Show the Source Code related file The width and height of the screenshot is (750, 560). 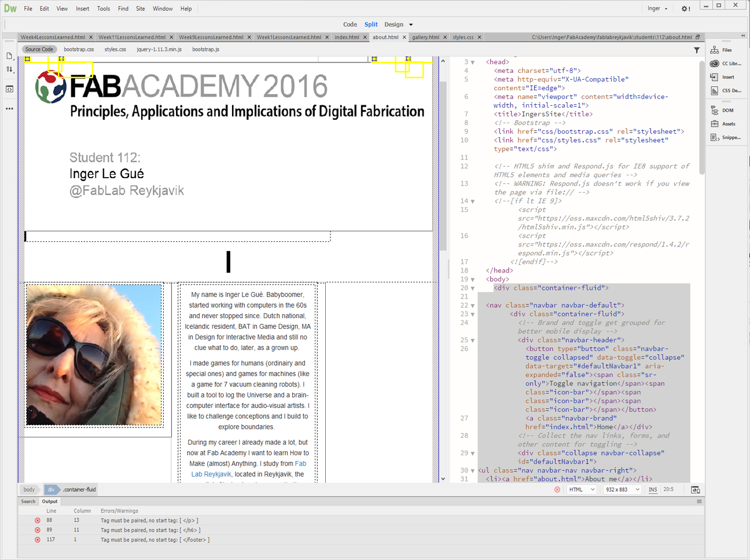pos(39,50)
